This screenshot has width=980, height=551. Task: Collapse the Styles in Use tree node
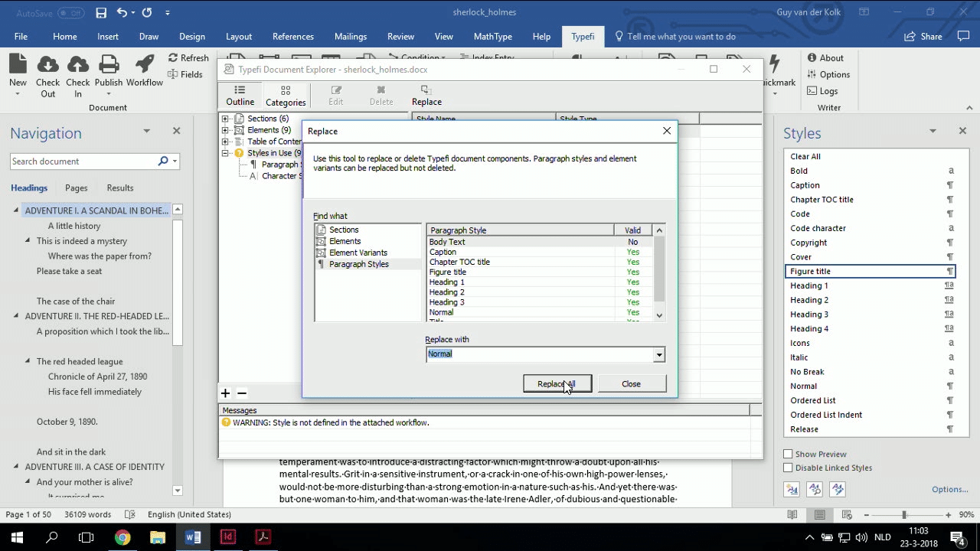coord(225,153)
